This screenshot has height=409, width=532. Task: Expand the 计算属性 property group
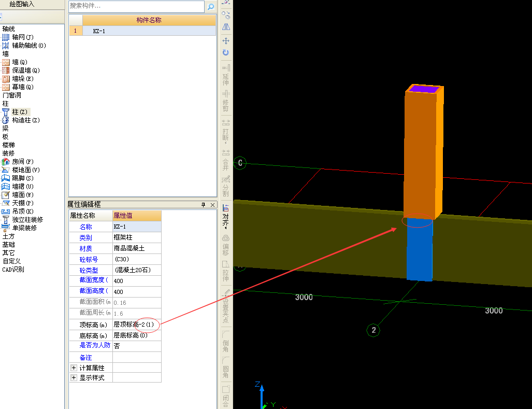(74, 368)
